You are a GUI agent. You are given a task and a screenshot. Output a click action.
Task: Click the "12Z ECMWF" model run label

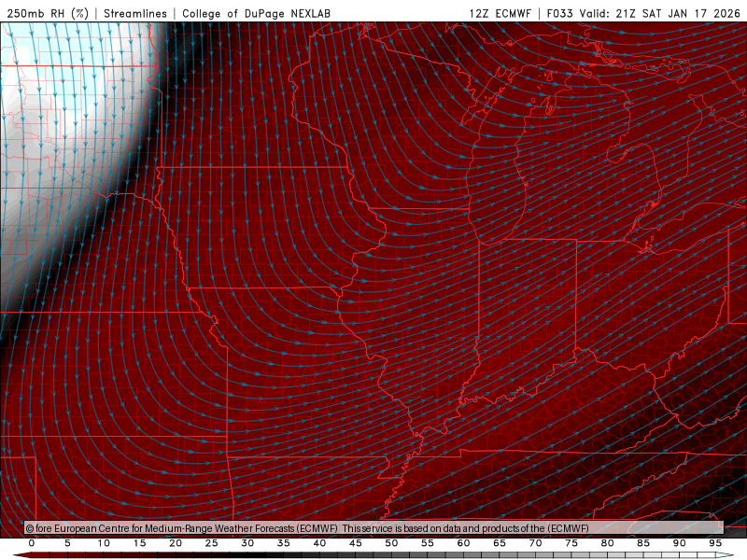click(x=500, y=13)
